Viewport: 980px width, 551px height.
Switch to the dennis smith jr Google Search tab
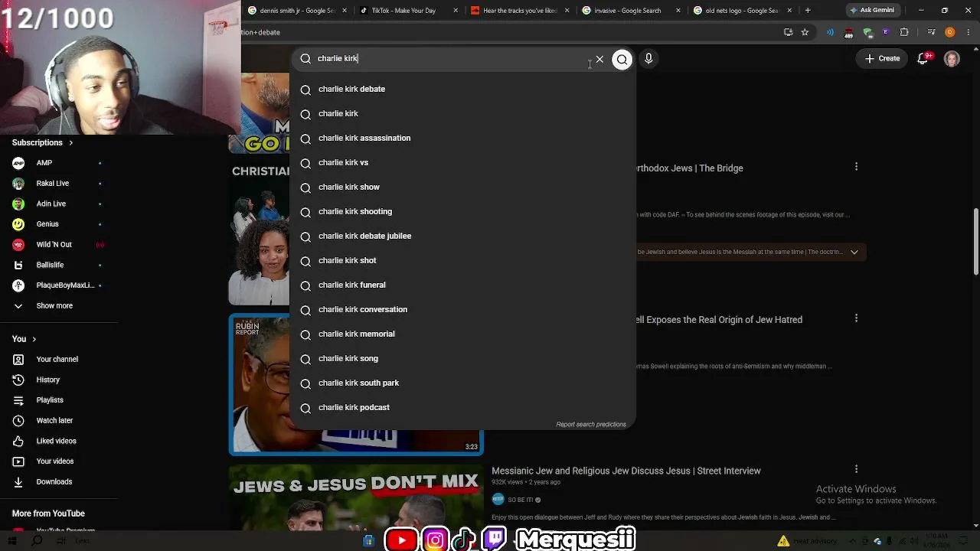tap(296, 11)
